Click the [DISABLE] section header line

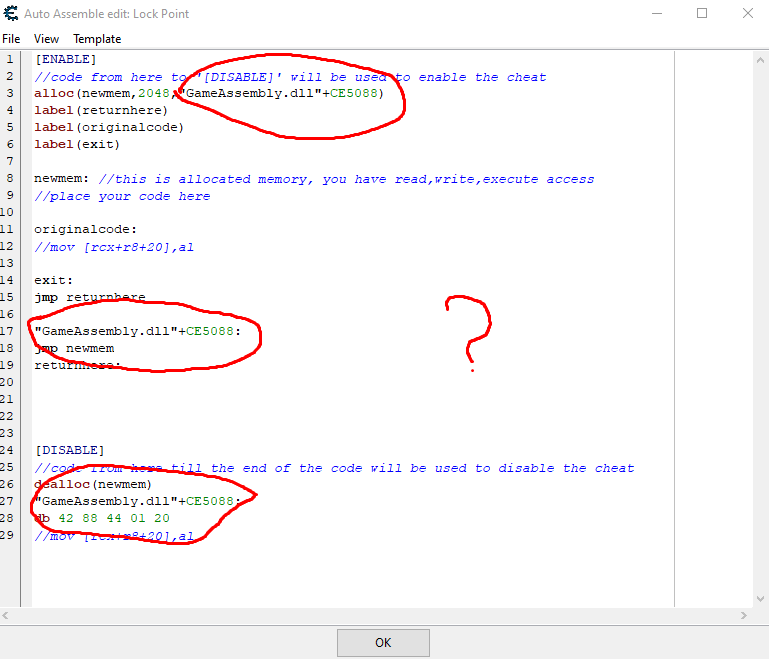pyautogui.click(x=69, y=450)
